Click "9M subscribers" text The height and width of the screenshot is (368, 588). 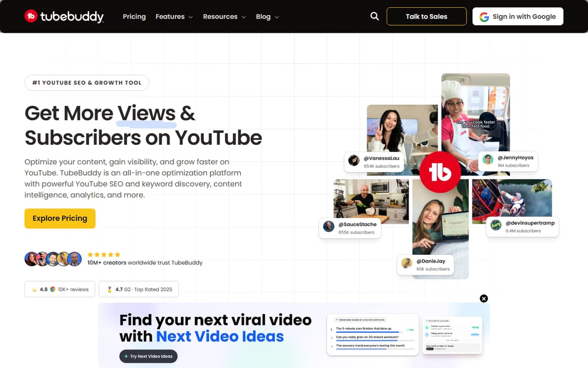point(514,165)
